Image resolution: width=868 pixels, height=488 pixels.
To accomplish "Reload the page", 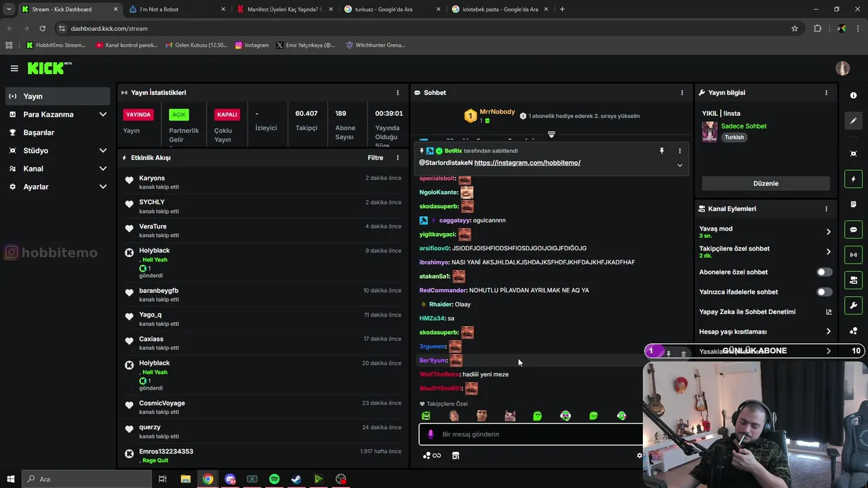I will pyautogui.click(x=42, y=28).
